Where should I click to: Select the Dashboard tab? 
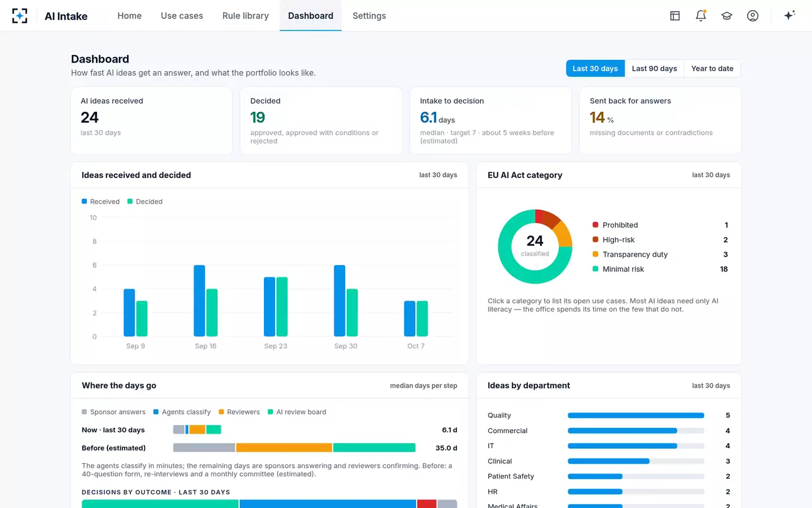(311, 16)
